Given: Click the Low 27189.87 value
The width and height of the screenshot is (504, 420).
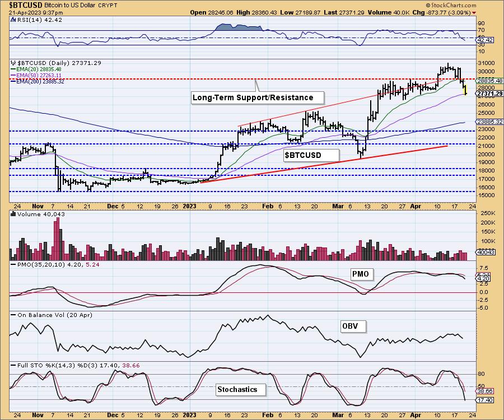Looking at the screenshot, I should coord(300,12).
